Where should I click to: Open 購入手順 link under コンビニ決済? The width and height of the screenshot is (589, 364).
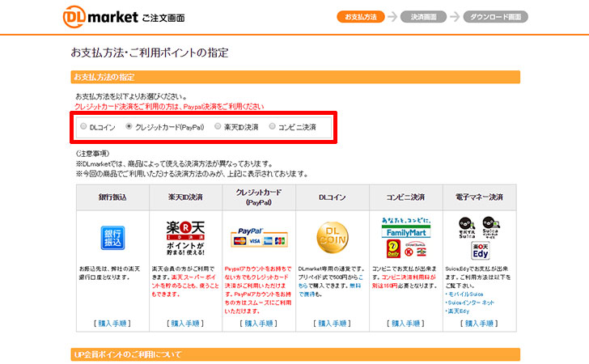pyautogui.click(x=405, y=324)
